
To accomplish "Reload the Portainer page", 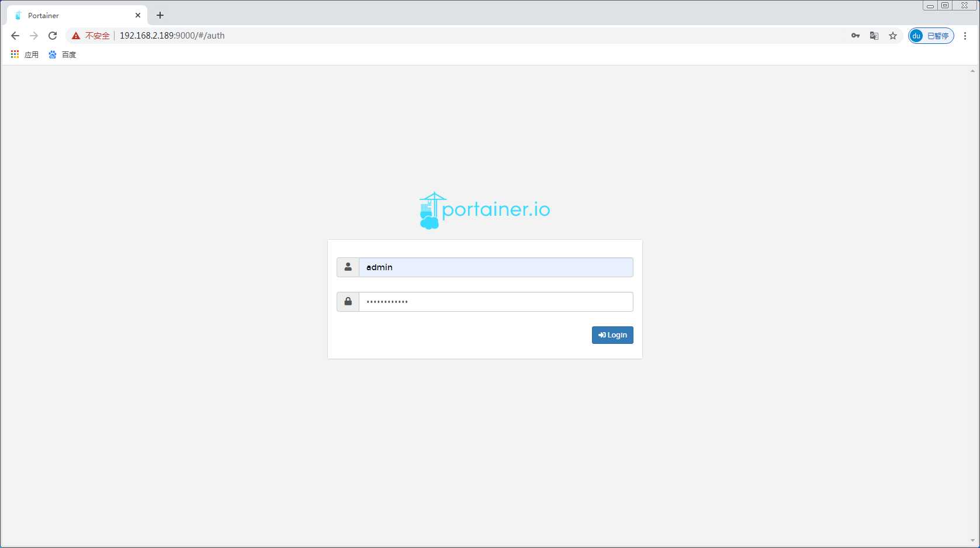I will coord(53,36).
